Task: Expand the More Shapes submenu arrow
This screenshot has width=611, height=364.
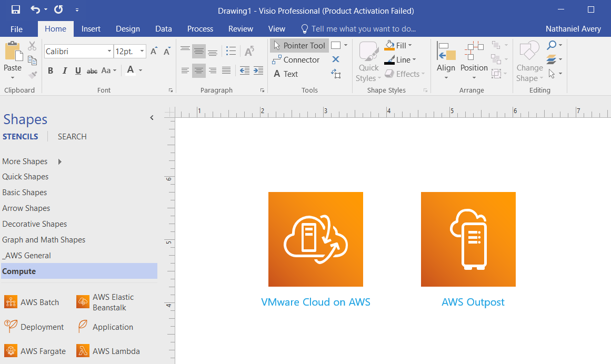Action: point(59,161)
